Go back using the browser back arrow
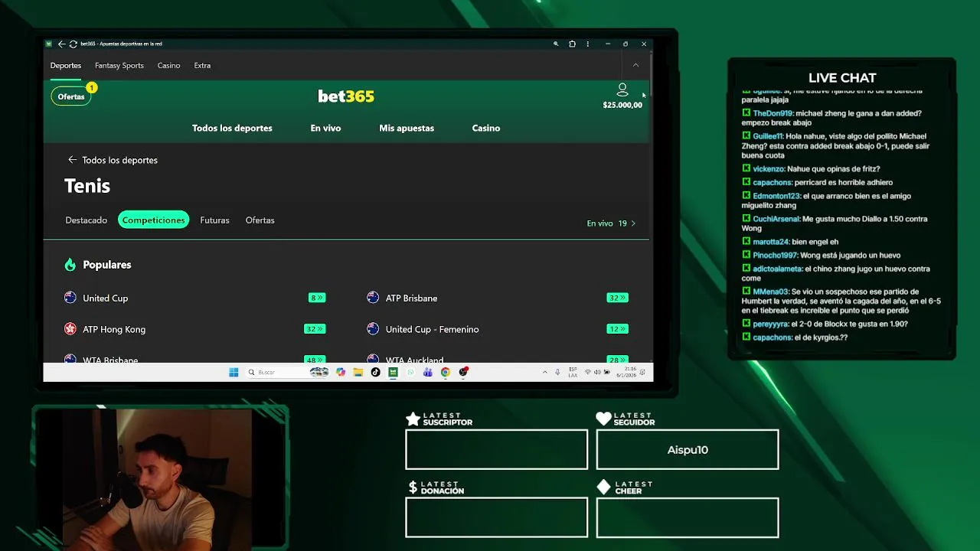This screenshot has height=551, width=980. tap(61, 44)
